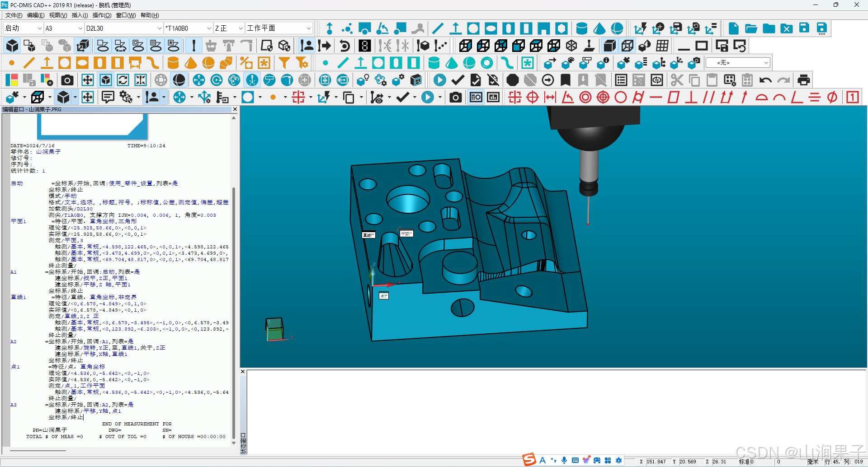Click the red perpendicularity dimension icon

click(691, 97)
